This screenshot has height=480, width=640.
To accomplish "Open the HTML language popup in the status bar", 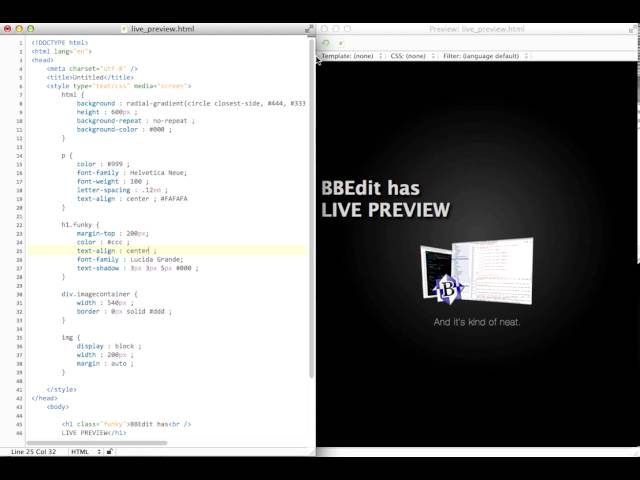I will coord(85,451).
